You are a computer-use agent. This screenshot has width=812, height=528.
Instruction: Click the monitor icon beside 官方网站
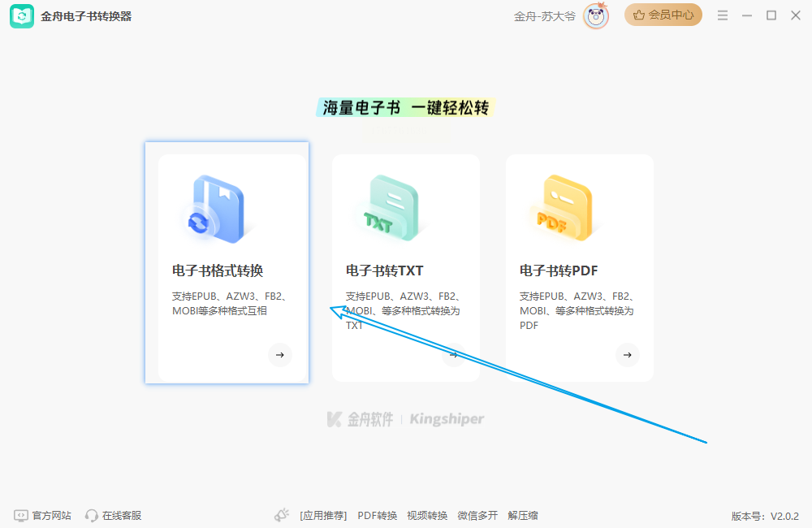(21, 516)
